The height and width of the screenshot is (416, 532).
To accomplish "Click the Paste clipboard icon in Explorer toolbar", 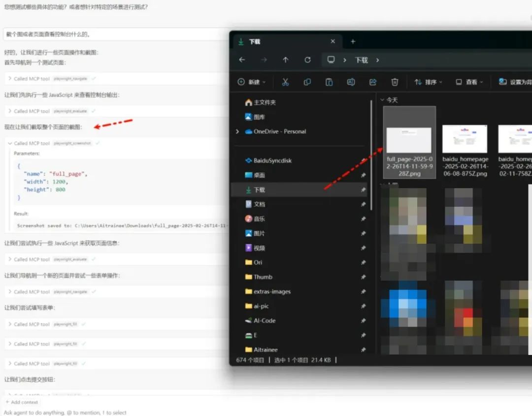I will pos(329,82).
